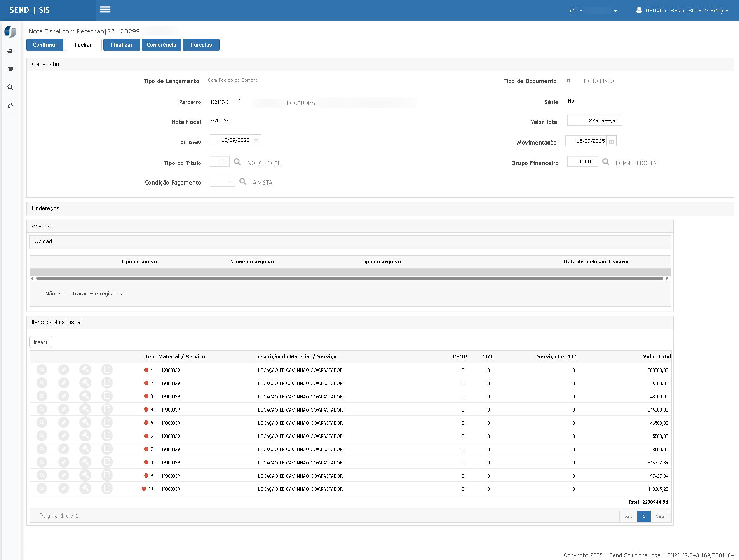Click the pencil edit icon for item 1
The width and height of the screenshot is (739, 560).
pos(63,370)
